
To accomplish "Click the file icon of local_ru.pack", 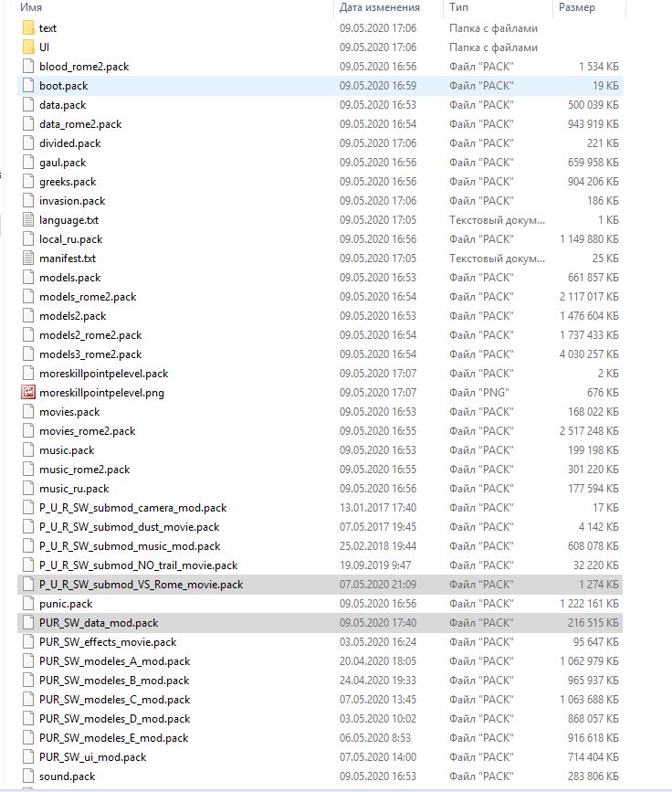I will point(28,239).
